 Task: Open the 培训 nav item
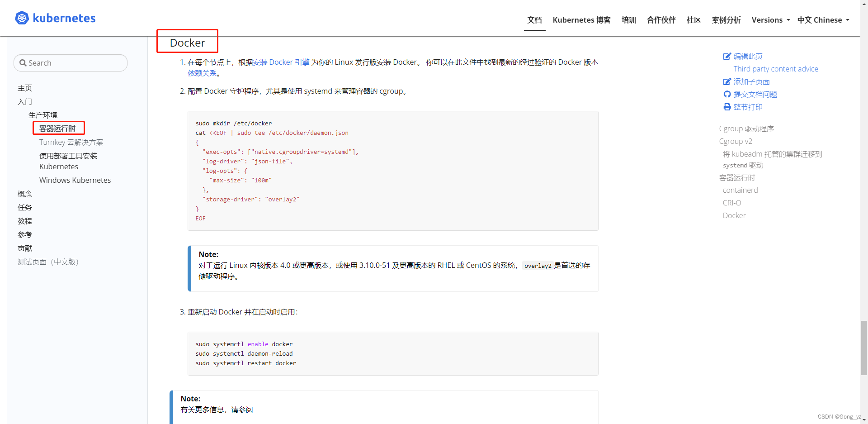coord(628,20)
